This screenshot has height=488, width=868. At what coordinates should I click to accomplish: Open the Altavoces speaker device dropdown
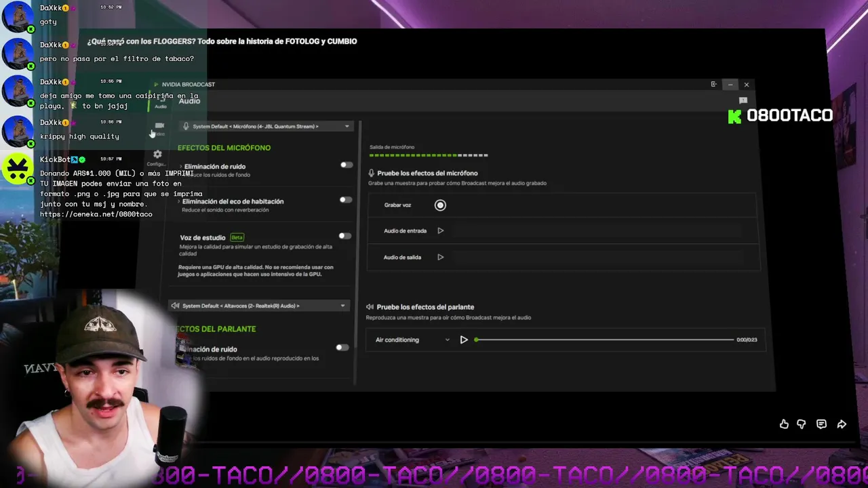pos(259,306)
